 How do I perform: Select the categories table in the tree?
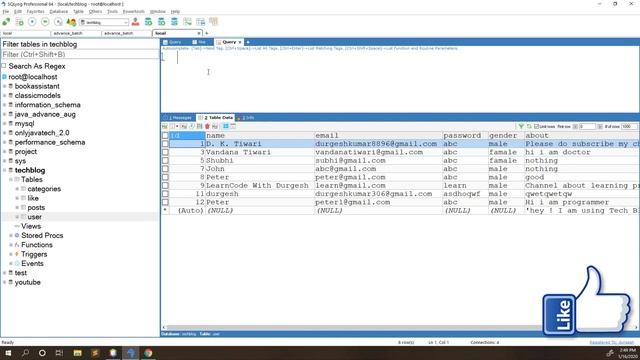click(44, 189)
